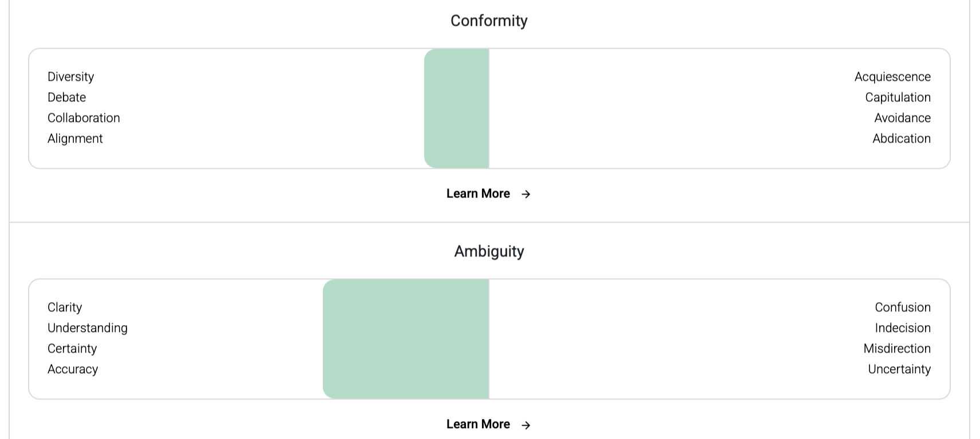The height and width of the screenshot is (439, 980).
Task: Click the green Conformity score bar
Action: click(456, 109)
